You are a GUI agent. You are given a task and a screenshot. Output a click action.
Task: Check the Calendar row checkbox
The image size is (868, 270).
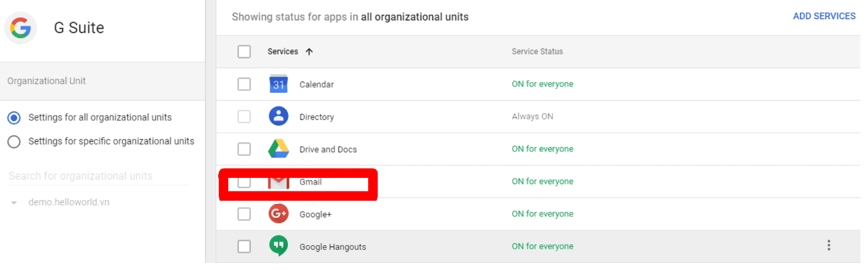point(244,84)
